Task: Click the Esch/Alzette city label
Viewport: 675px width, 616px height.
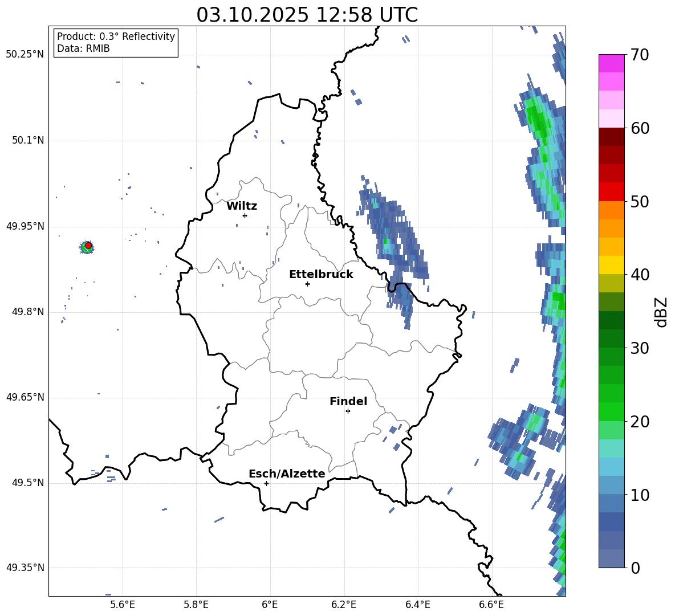Action: [287, 474]
